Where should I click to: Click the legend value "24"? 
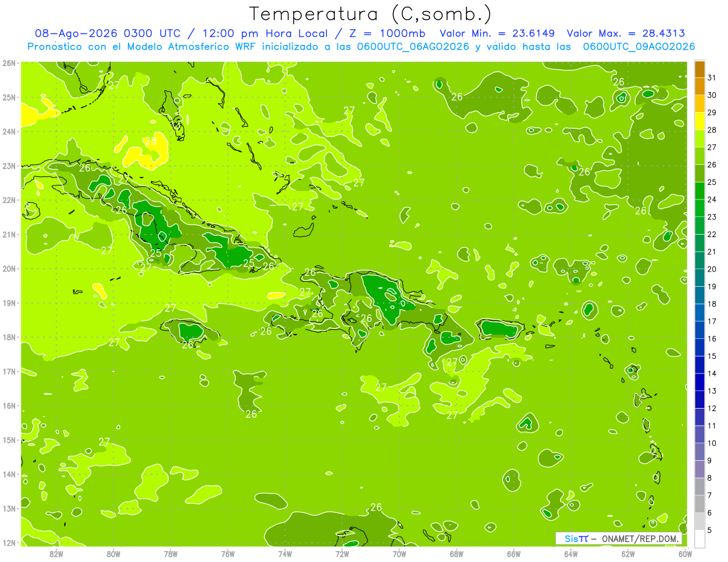(x=712, y=199)
